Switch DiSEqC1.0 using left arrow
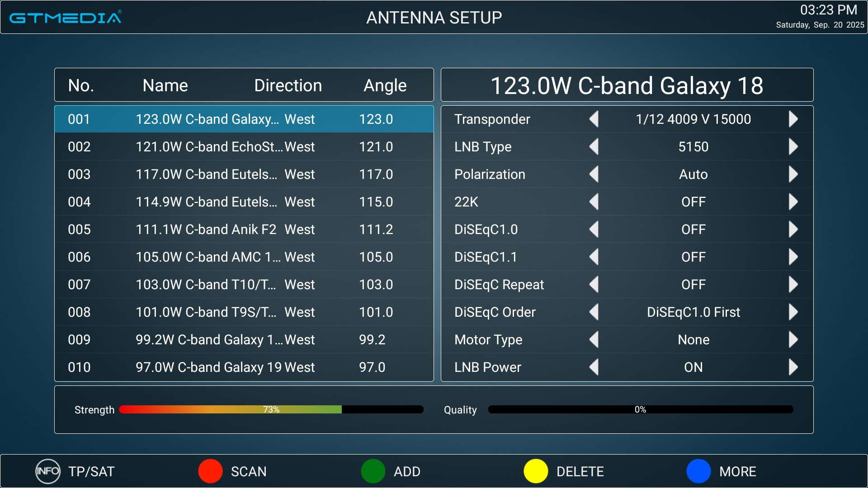 (x=594, y=230)
